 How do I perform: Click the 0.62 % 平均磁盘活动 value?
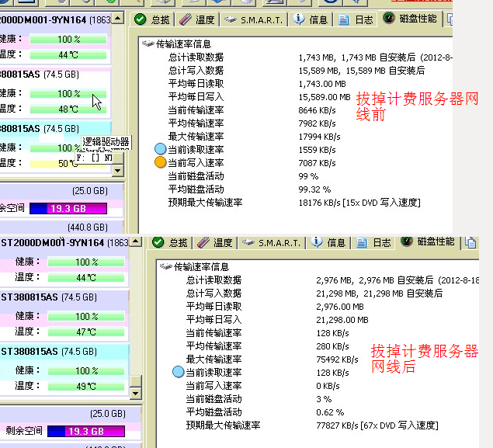point(330,412)
